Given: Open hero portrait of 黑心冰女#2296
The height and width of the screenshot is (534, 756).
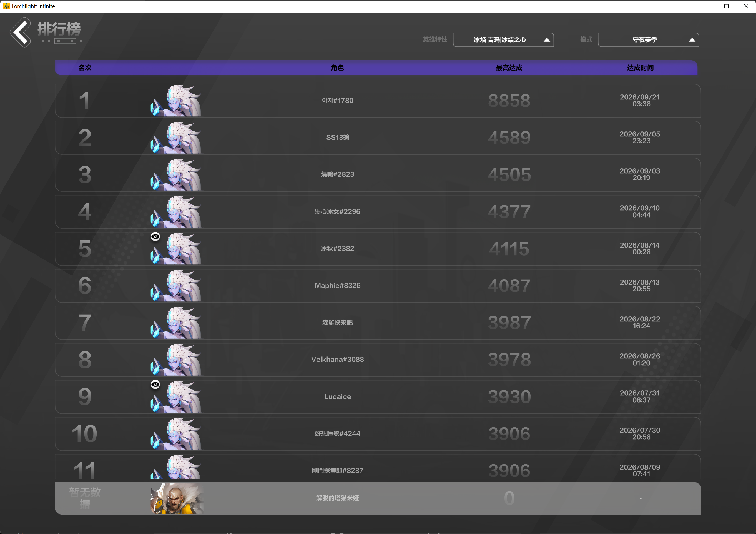Looking at the screenshot, I should click(x=176, y=211).
